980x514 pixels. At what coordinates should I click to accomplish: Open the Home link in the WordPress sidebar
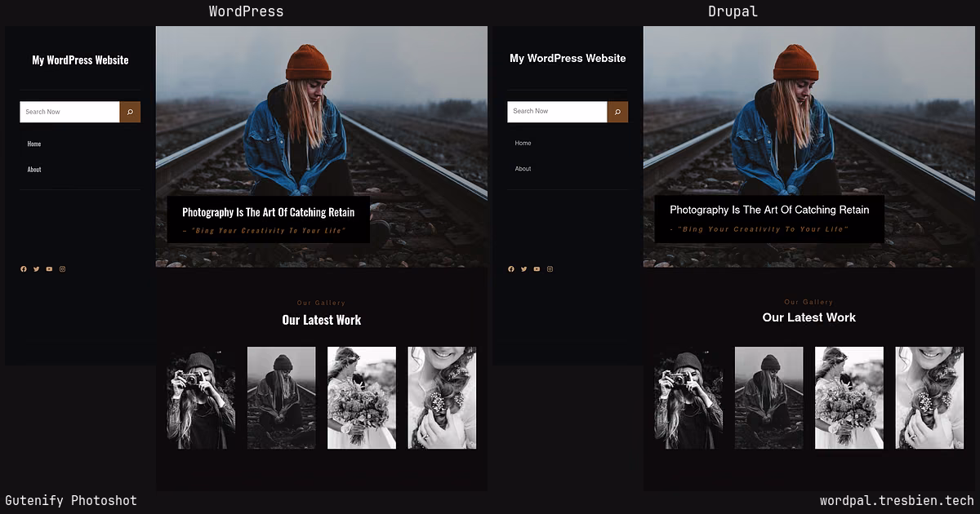tap(33, 144)
